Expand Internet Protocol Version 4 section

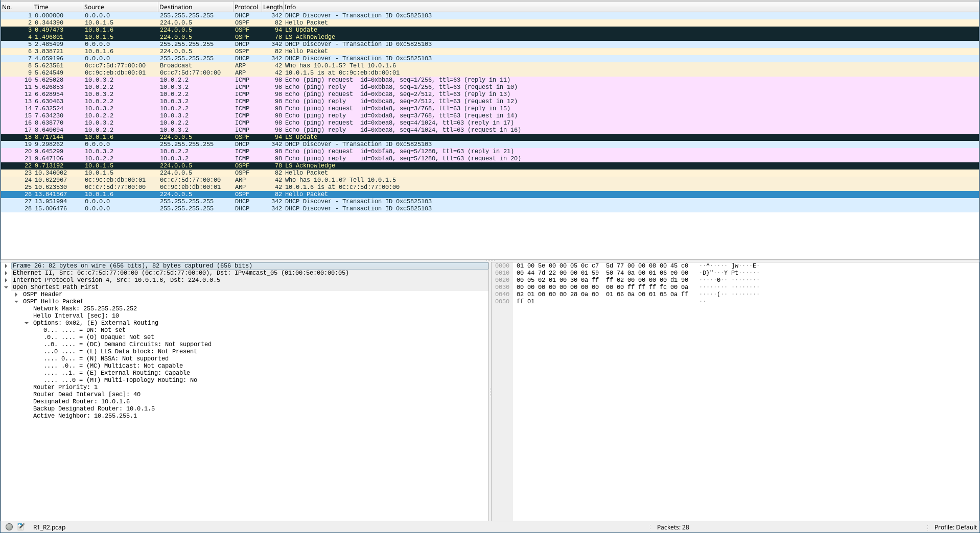point(6,280)
